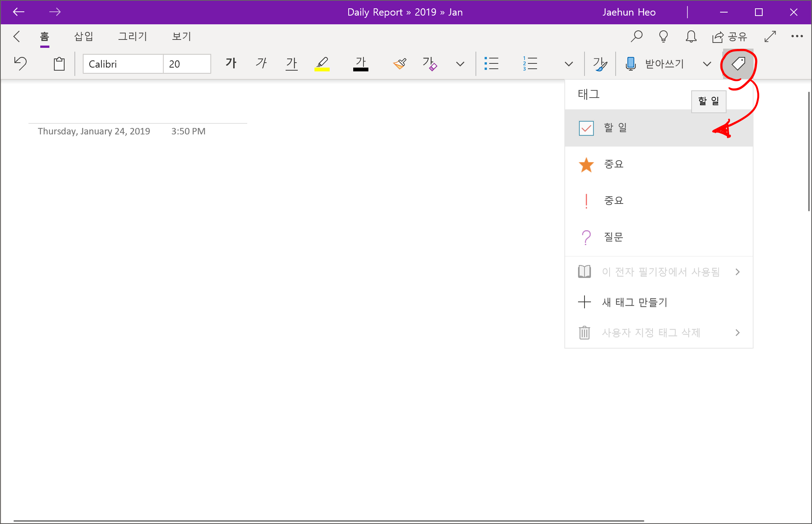Click 새 태그 만들기 option
This screenshot has height=524, width=812.
pyautogui.click(x=634, y=302)
